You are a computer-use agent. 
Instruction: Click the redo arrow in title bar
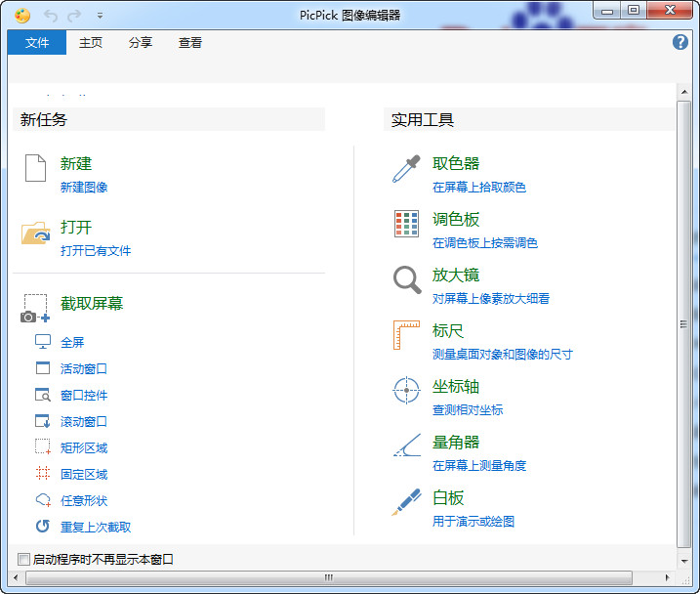(74, 16)
